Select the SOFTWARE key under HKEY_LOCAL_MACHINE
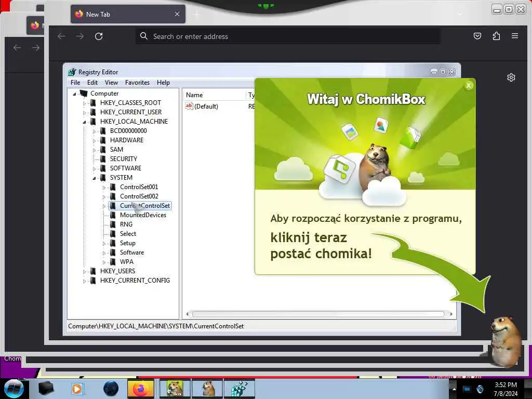Image resolution: width=532 pixels, height=399 pixels. (x=126, y=168)
